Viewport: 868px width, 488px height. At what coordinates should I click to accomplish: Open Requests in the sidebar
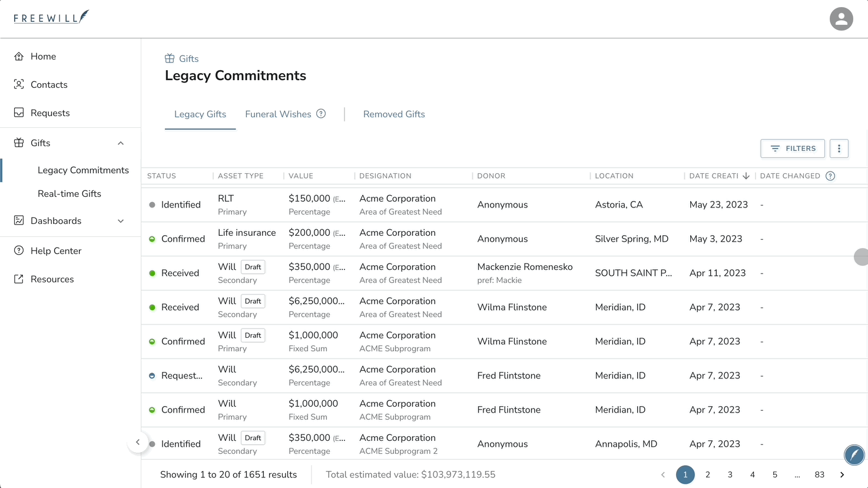[x=50, y=113]
